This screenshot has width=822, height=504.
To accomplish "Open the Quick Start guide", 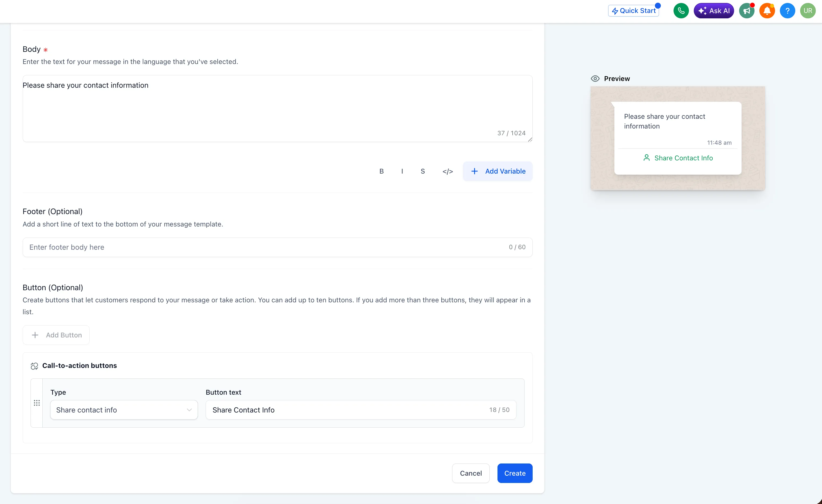I will [634, 11].
